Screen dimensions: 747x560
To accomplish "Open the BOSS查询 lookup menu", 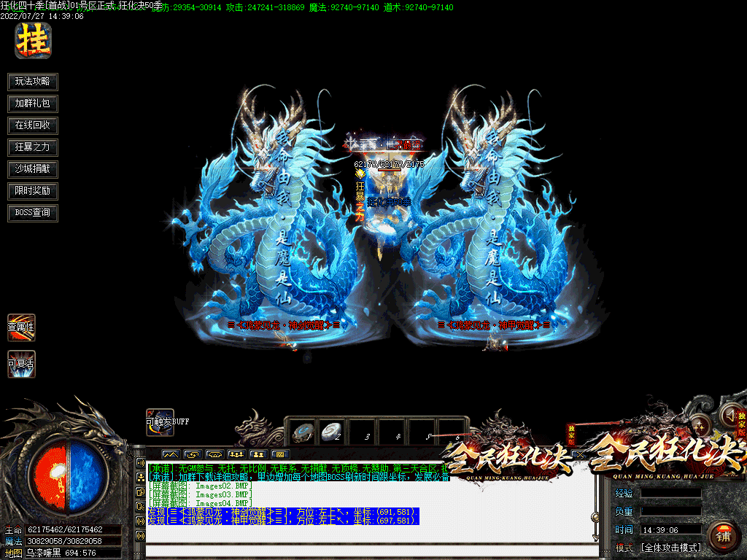I will tap(33, 213).
